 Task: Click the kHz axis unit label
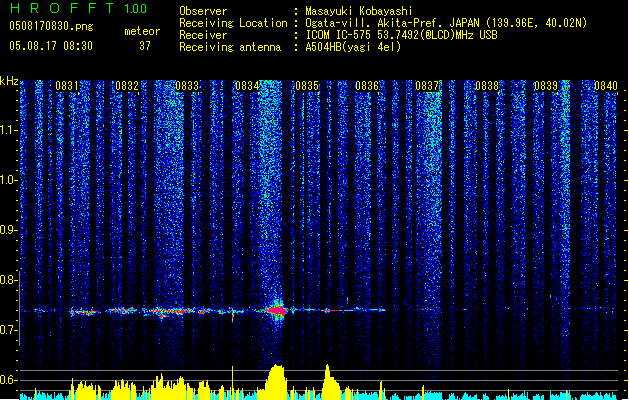9,81
